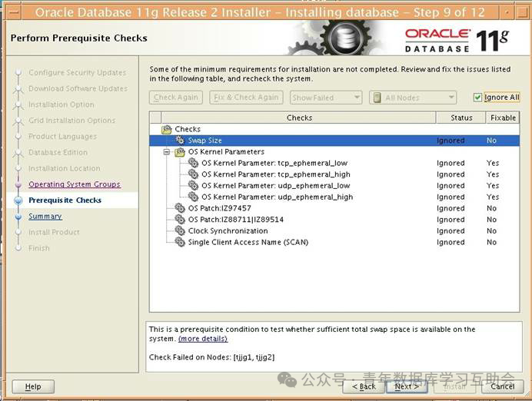Select the Prerequisite Checks step

click(65, 200)
